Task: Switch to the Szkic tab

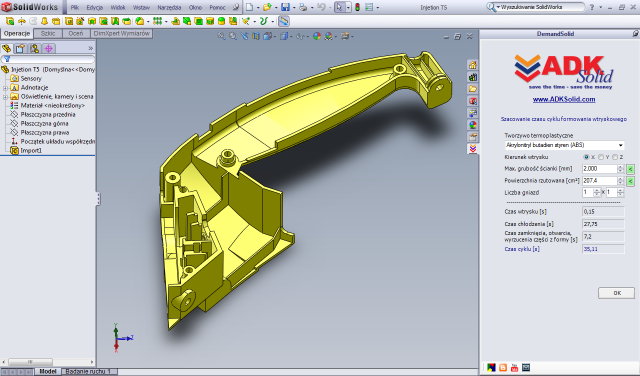Action: click(48, 33)
